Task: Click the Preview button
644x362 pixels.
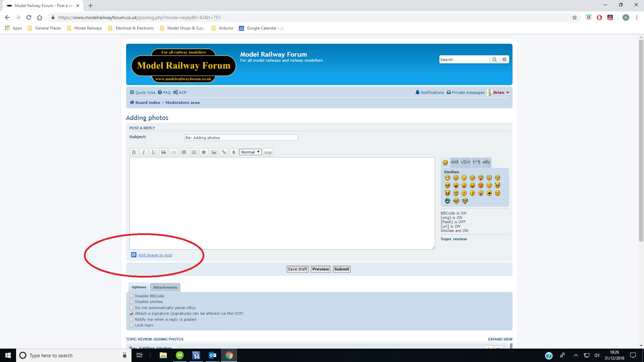Action: click(x=321, y=269)
